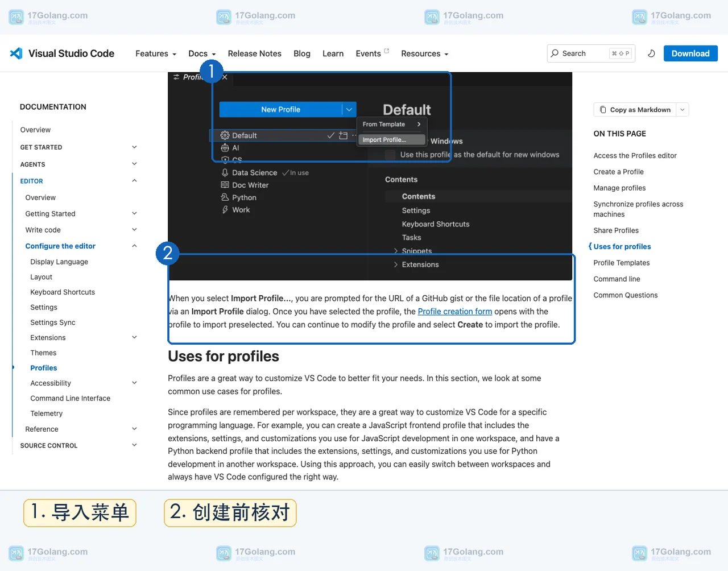Image resolution: width=728 pixels, height=571 pixels.
Task: Open the Release Notes page
Action: [254, 53]
